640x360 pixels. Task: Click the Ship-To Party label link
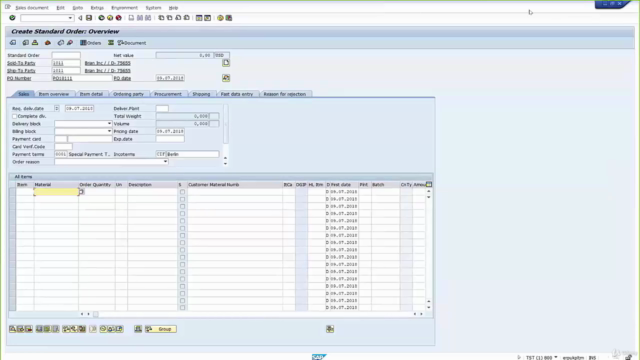tap(21, 71)
